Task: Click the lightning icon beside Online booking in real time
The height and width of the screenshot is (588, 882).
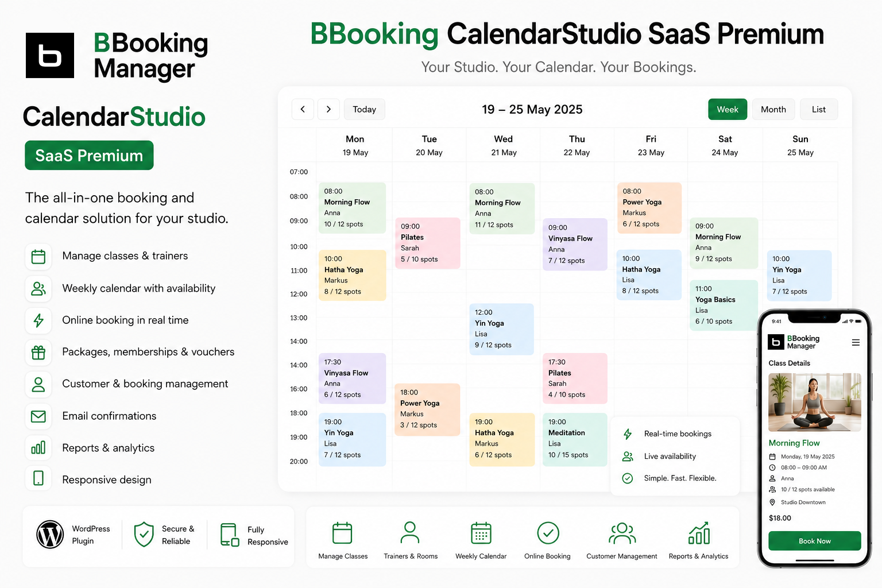Action: pyautogui.click(x=38, y=320)
